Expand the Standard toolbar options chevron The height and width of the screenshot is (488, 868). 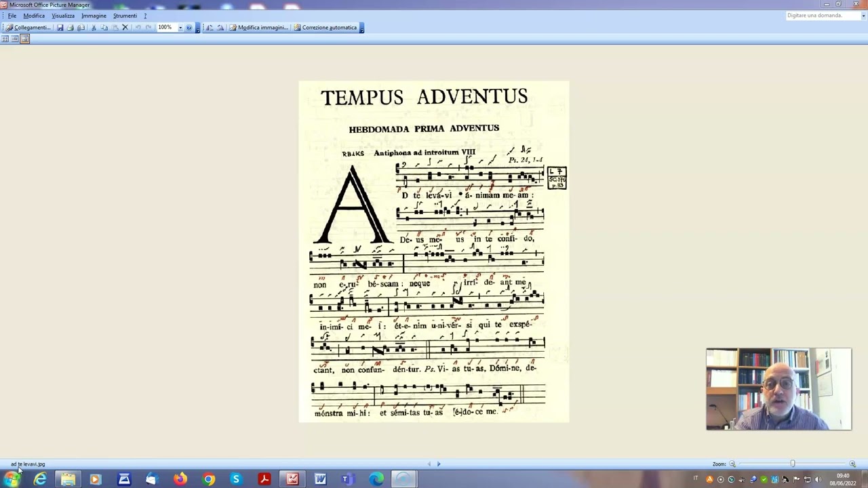coord(197,28)
